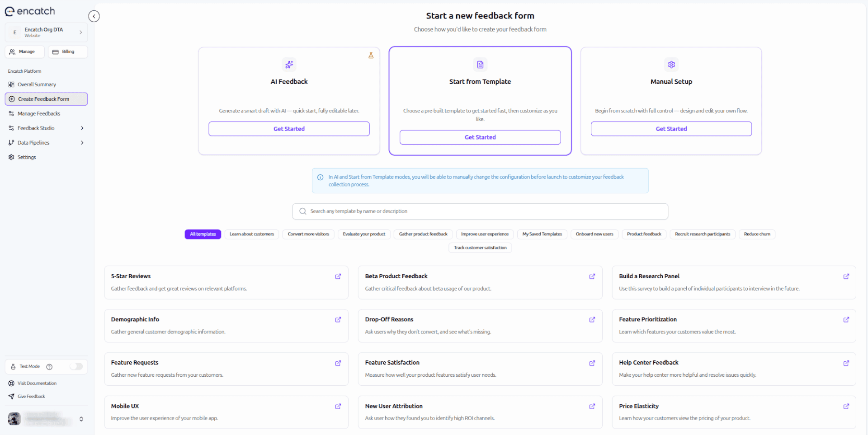The height and width of the screenshot is (435, 868).
Task: Click the flask icon on the AI Feedback card
Action: (371, 55)
